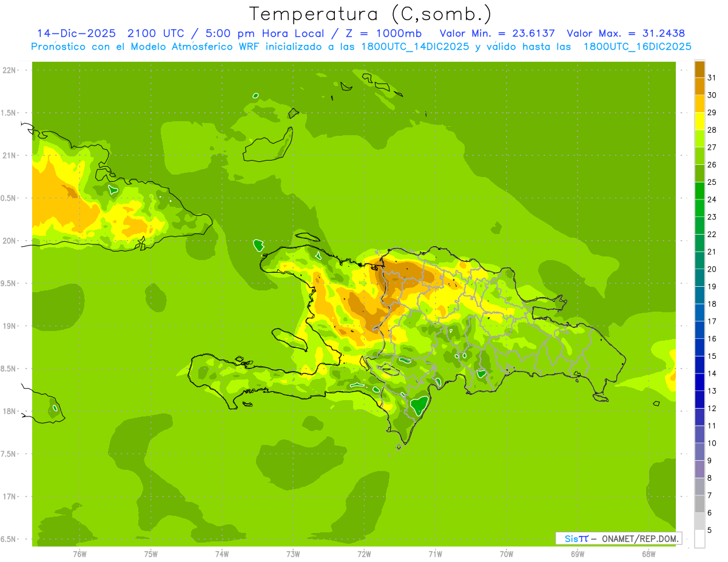This screenshot has width=728, height=562.
Task: Click legend scale value '25'
Action: 712,182
